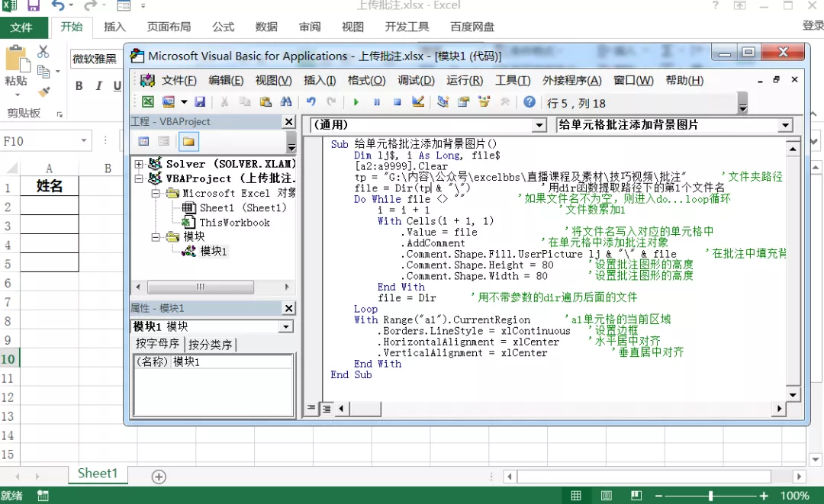Click the 粘贴 paste button in Excel

pyautogui.click(x=16, y=72)
